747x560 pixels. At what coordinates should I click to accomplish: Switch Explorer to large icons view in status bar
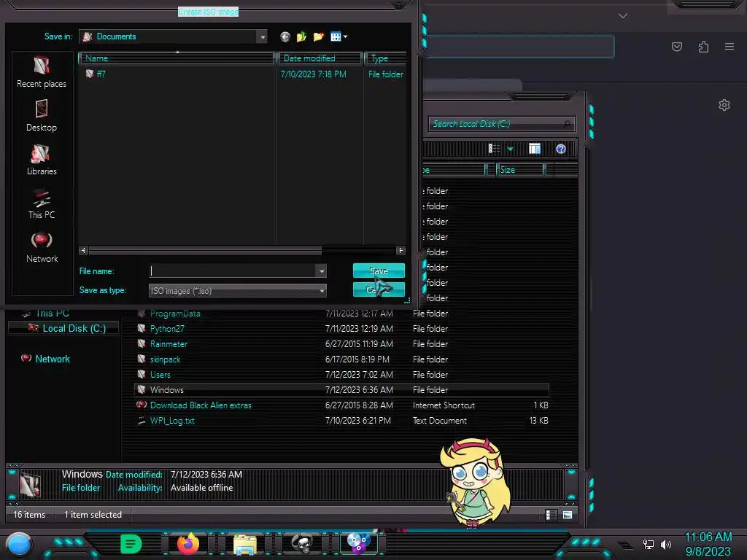[x=568, y=515]
